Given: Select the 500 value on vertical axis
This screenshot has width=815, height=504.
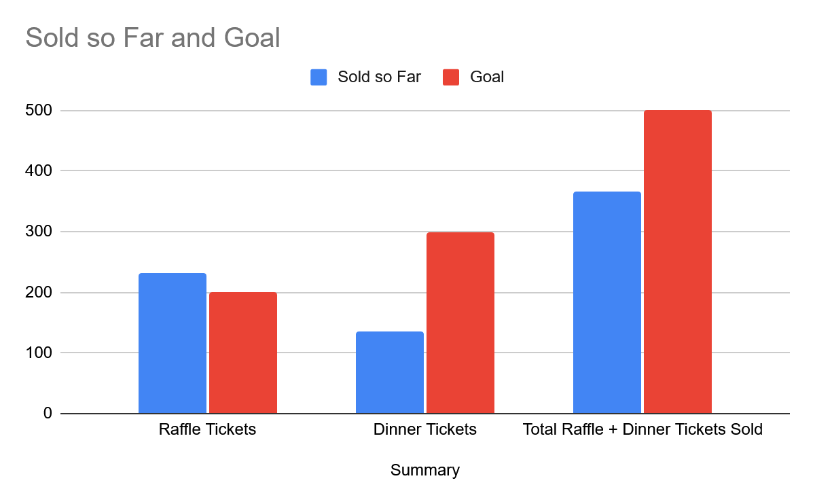Looking at the screenshot, I should point(39,110).
